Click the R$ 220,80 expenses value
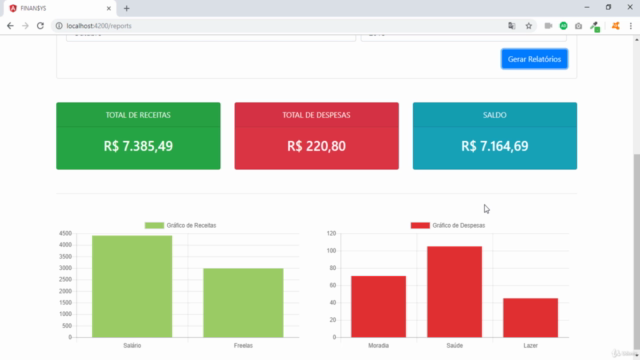The height and width of the screenshot is (360, 640). pos(316,146)
